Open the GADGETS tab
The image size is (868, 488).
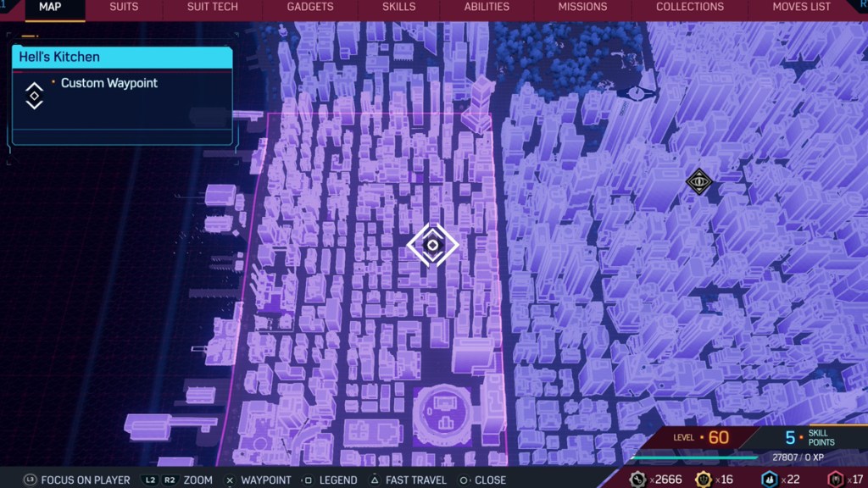tap(309, 8)
